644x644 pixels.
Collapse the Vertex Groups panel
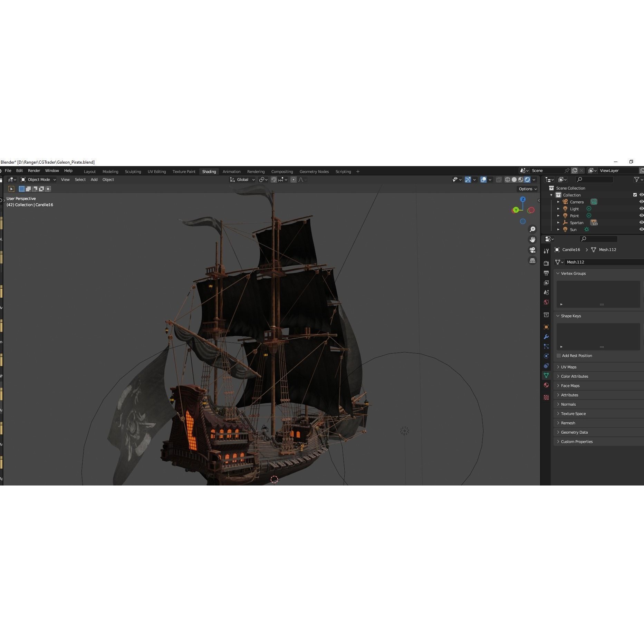573,273
